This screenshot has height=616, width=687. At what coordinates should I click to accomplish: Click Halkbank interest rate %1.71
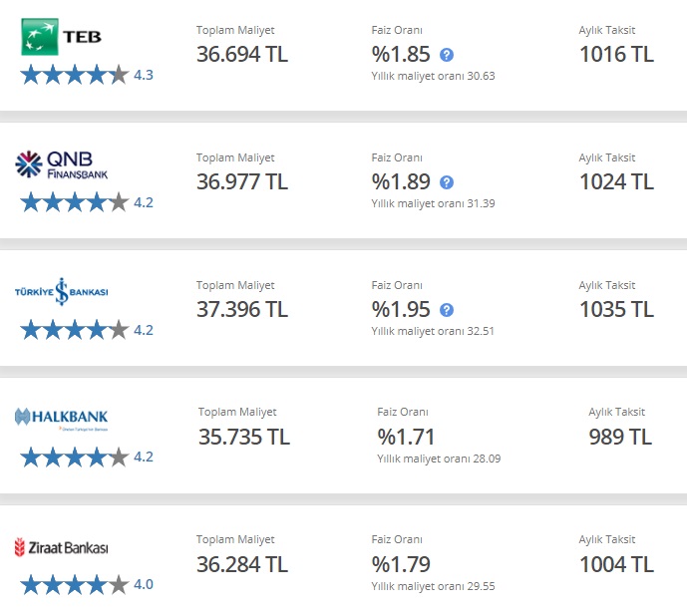pos(406,437)
